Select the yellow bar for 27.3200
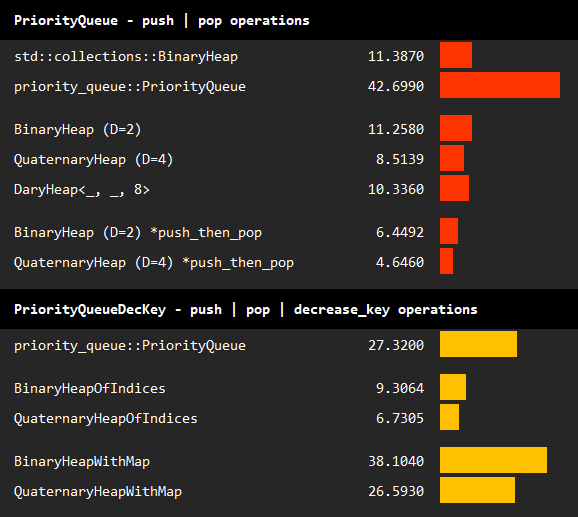 coord(478,344)
